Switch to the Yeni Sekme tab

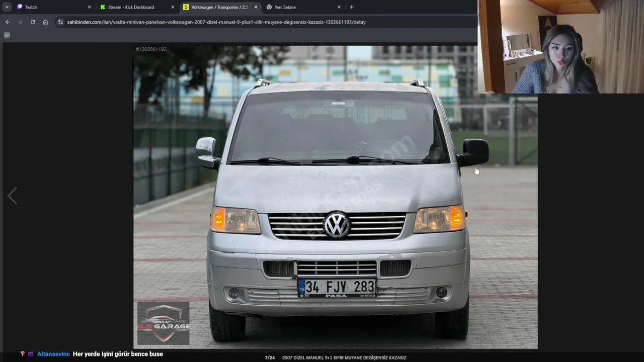[303, 7]
